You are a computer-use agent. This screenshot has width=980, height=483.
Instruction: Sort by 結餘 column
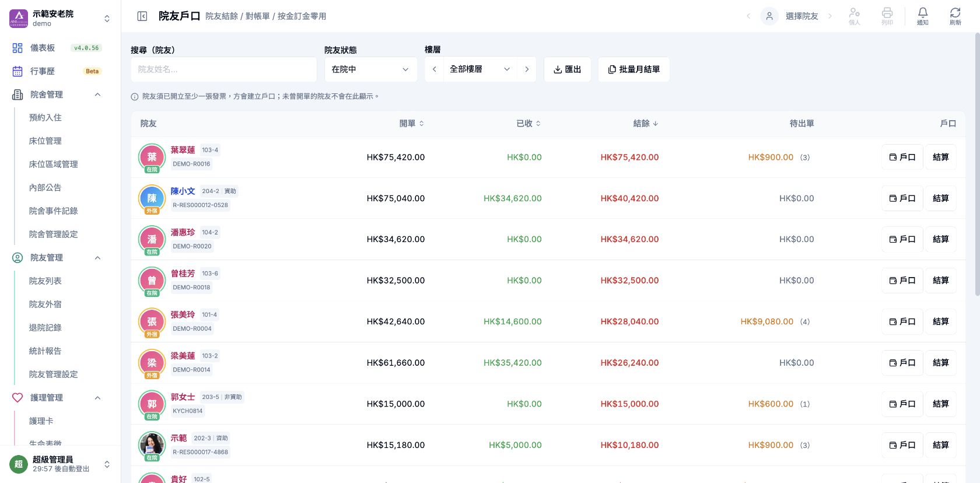pos(646,124)
